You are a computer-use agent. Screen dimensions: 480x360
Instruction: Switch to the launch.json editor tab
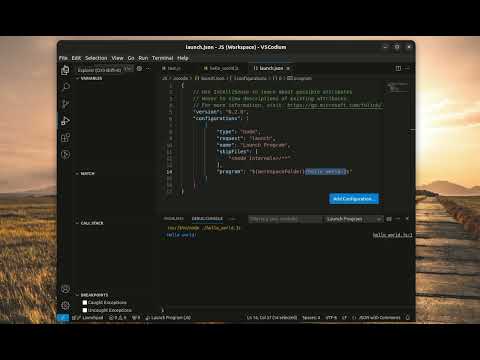coord(271,68)
